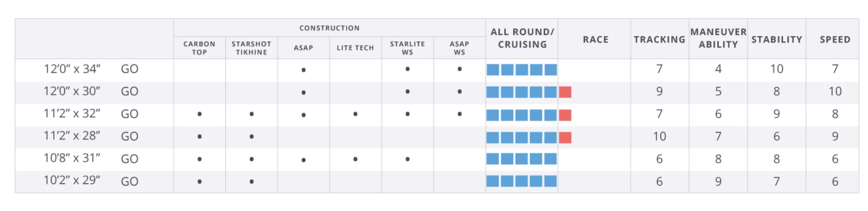Click the red Race square for 11'2" x 28"

[565, 137]
